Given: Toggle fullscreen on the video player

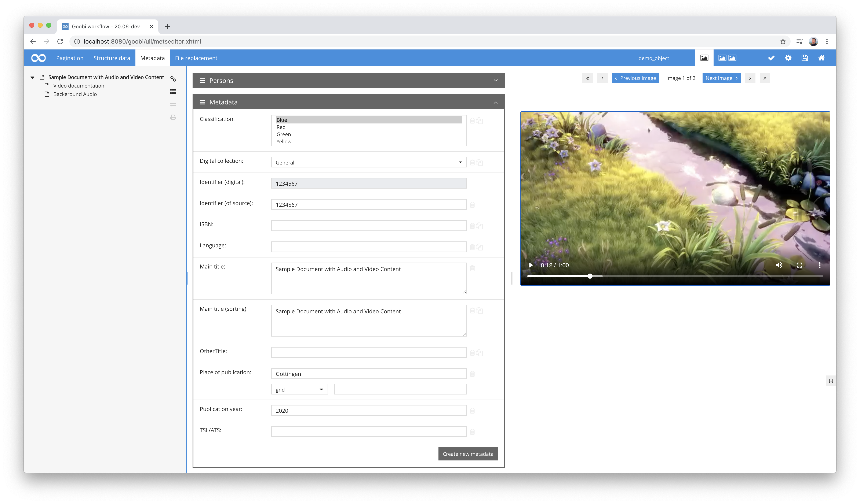Looking at the screenshot, I should [799, 265].
